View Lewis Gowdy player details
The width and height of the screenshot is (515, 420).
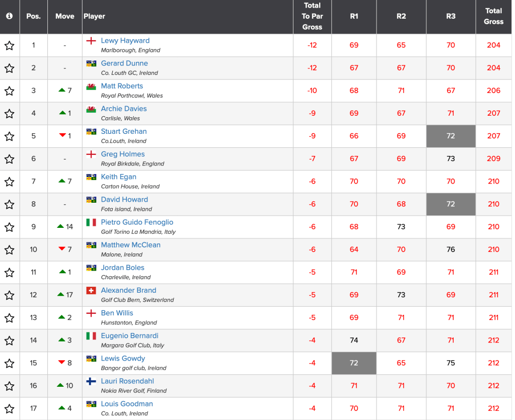tap(123, 359)
